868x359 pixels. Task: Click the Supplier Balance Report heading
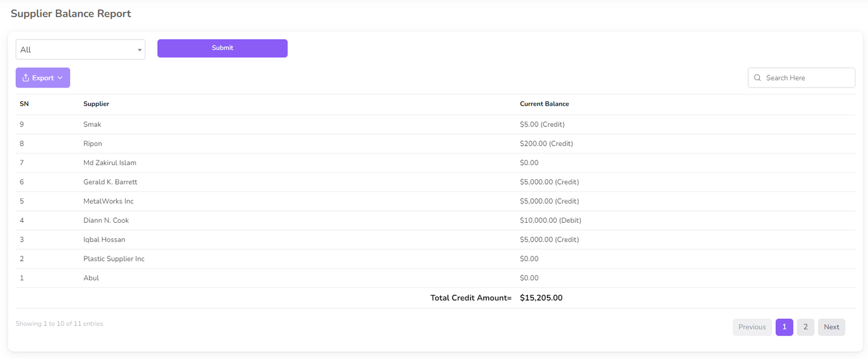[71, 14]
